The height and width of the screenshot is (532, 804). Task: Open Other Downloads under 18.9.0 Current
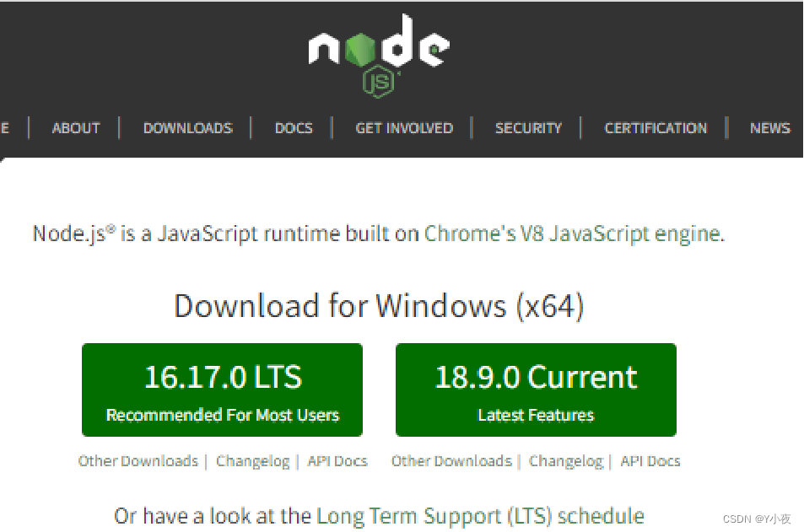pos(451,461)
